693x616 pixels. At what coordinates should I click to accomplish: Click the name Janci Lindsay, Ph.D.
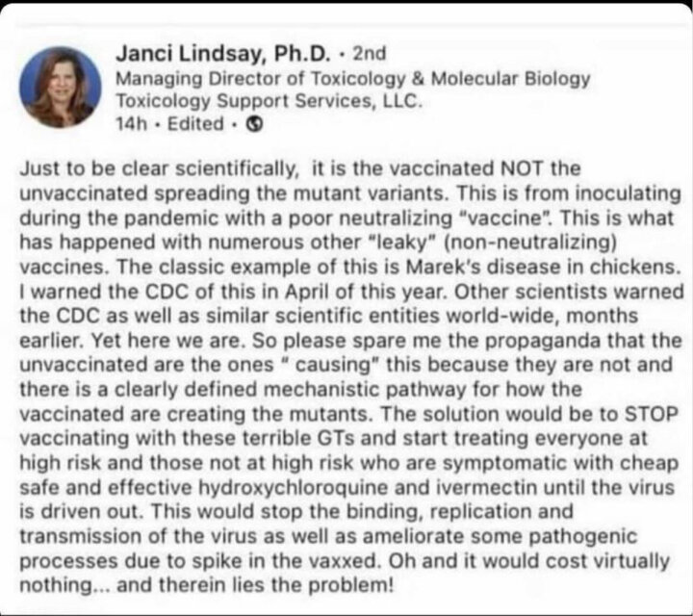click(222, 54)
